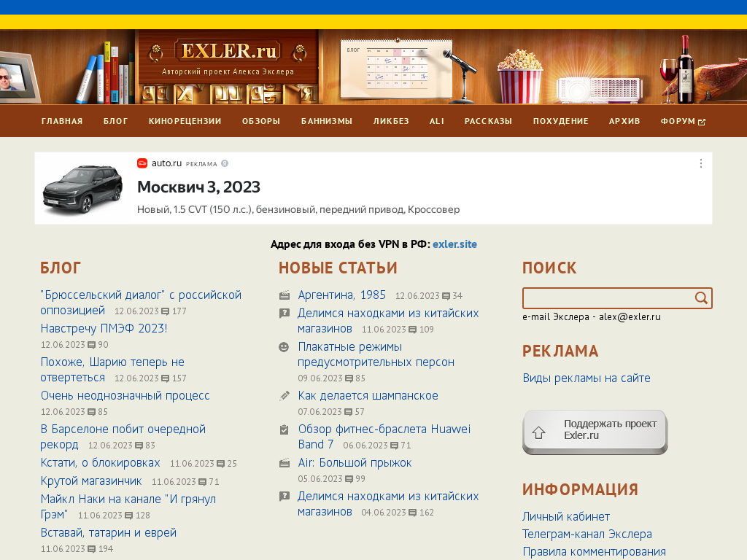Open the exler.site link
Viewport: 747px width, 560px height.
(454, 244)
